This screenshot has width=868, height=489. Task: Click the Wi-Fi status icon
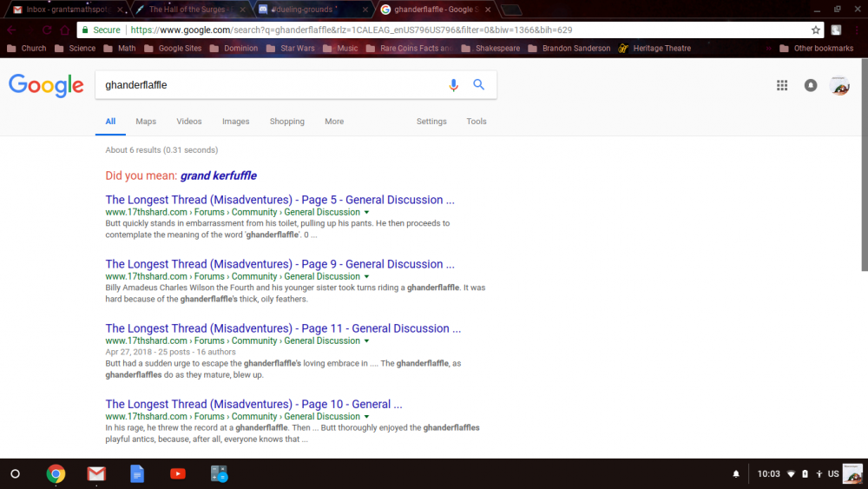pos(791,474)
